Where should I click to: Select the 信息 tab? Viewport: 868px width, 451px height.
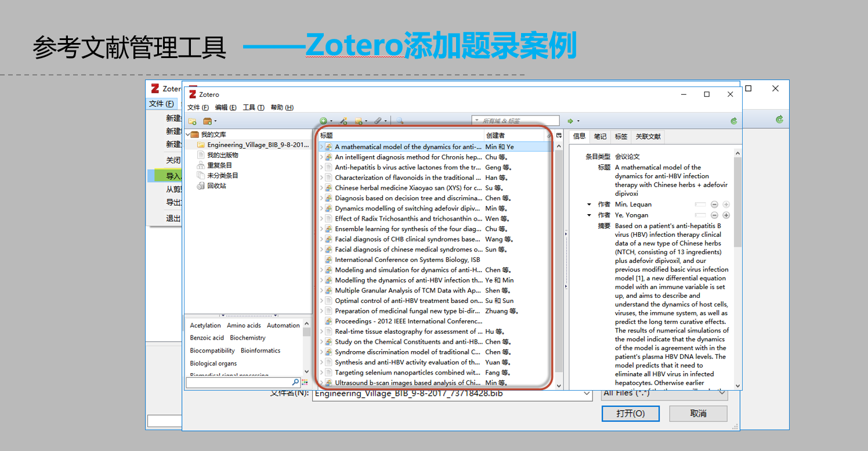tap(579, 136)
